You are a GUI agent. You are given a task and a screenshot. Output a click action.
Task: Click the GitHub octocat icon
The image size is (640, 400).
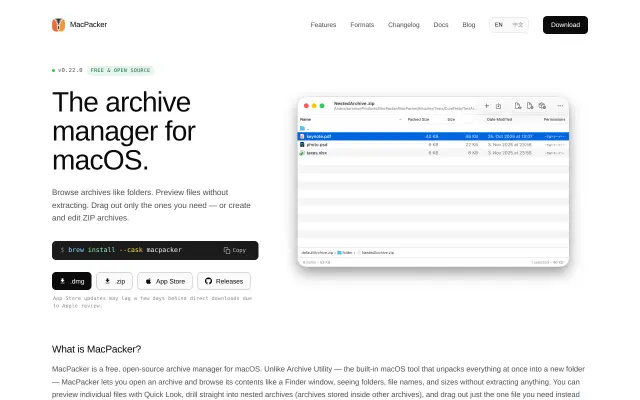pyautogui.click(x=209, y=281)
